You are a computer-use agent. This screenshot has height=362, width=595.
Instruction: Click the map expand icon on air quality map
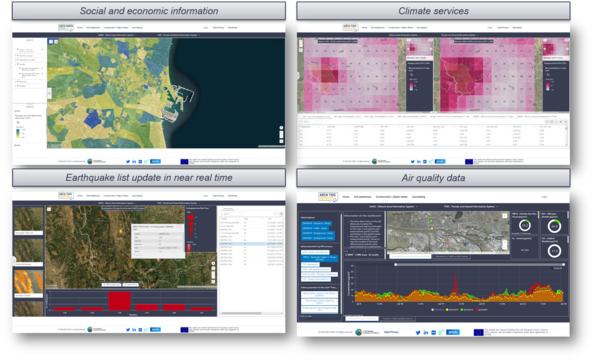tap(504, 216)
